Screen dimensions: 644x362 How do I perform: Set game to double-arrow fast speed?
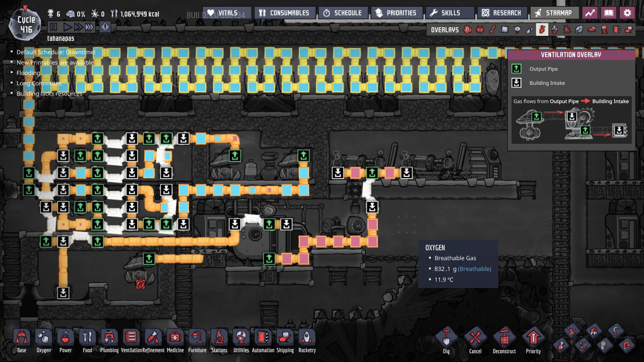point(78,27)
